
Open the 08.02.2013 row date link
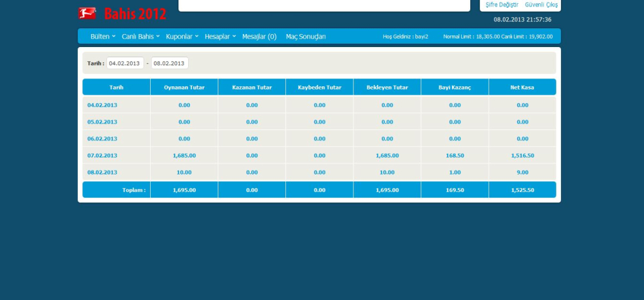[102, 173]
